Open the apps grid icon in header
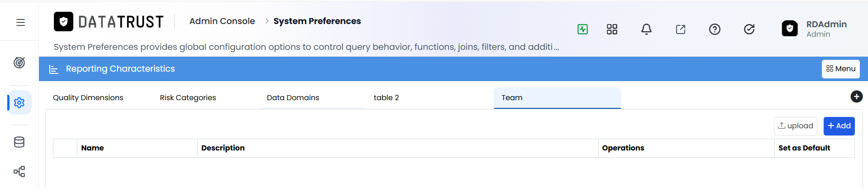Image resolution: width=868 pixels, height=189 pixels. point(612,29)
